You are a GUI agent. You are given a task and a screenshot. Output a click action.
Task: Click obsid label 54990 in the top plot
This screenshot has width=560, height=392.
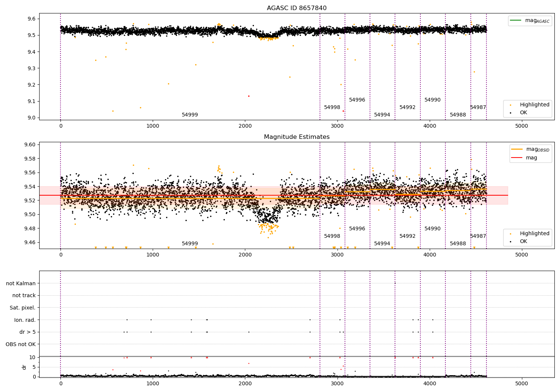coord(432,100)
